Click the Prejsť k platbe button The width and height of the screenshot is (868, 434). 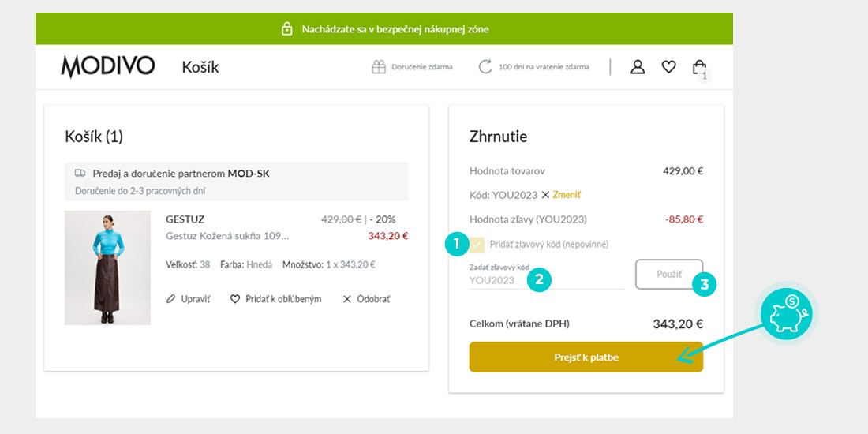click(586, 357)
